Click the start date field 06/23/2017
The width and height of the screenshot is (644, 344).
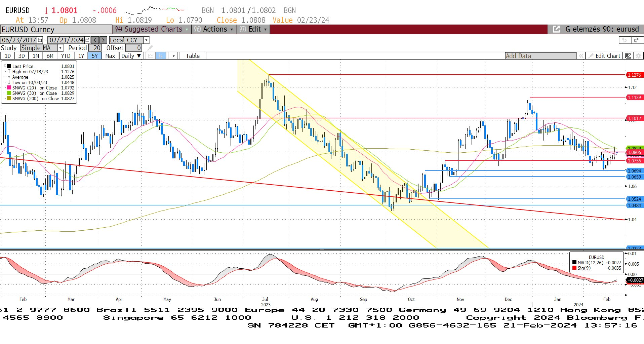click(19, 40)
